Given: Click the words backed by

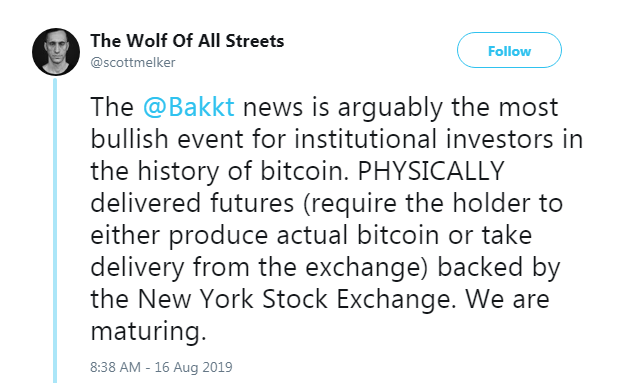Looking at the screenshot, I should 499,267.
